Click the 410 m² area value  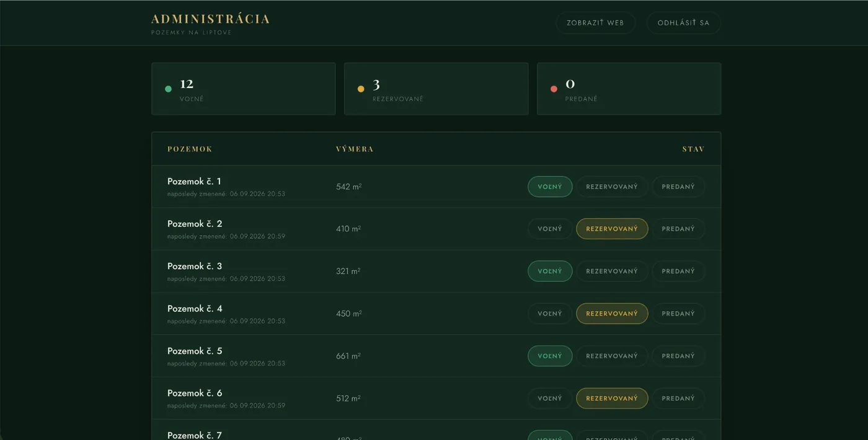coord(348,229)
